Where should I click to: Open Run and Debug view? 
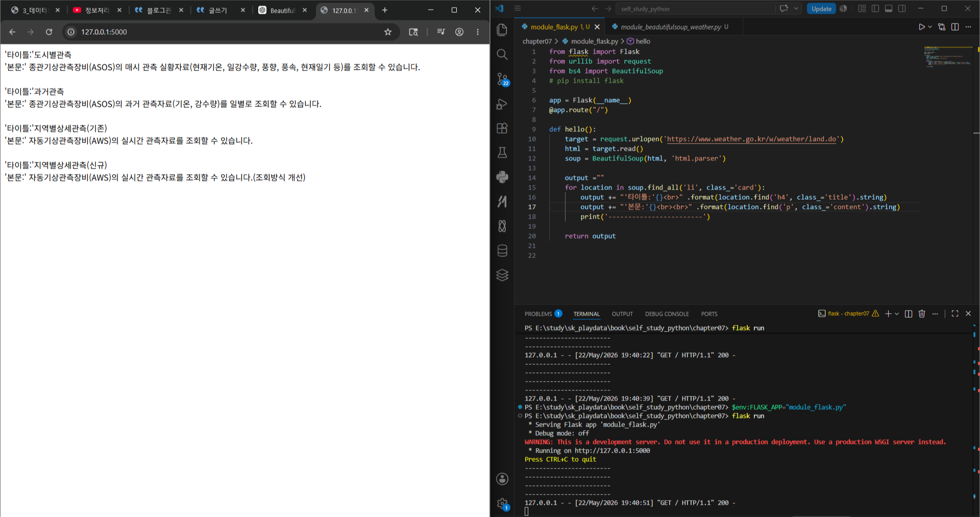[x=502, y=104]
